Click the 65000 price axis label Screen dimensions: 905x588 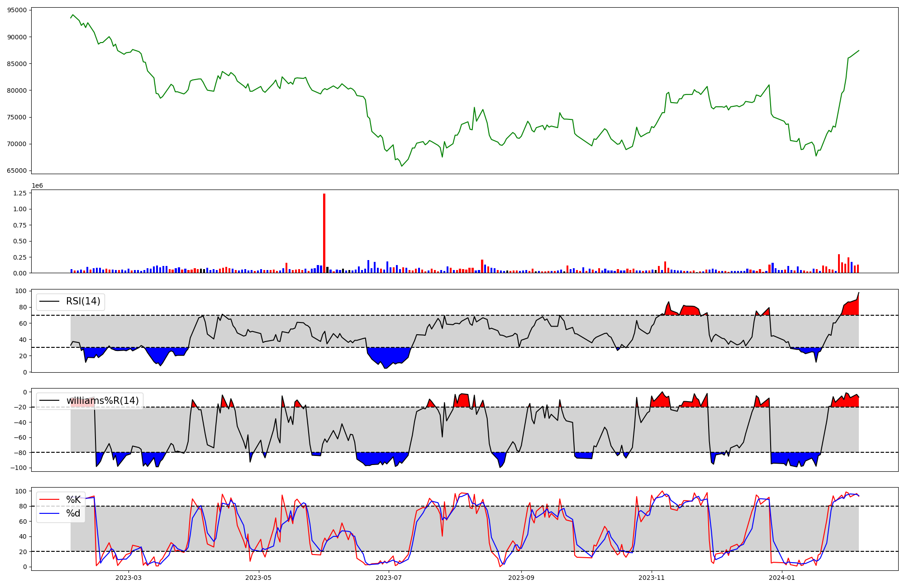17,171
